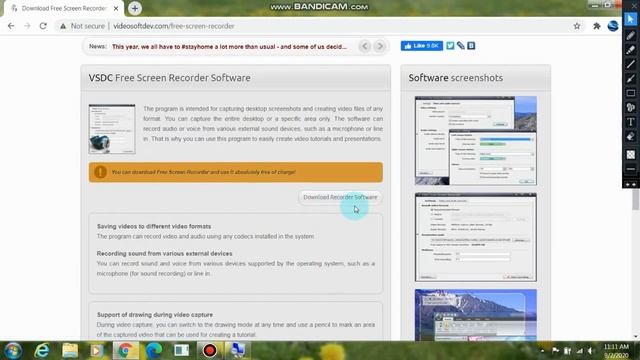This screenshot has height=360, width=640.
Task: Open the media player taskbar icon
Action: pos(97,351)
